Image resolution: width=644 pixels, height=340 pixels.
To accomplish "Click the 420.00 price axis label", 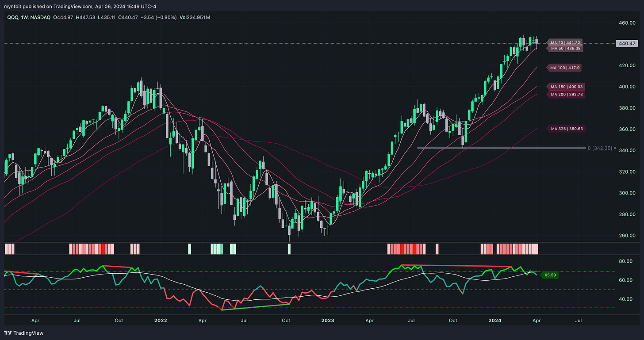I will coord(628,65).
